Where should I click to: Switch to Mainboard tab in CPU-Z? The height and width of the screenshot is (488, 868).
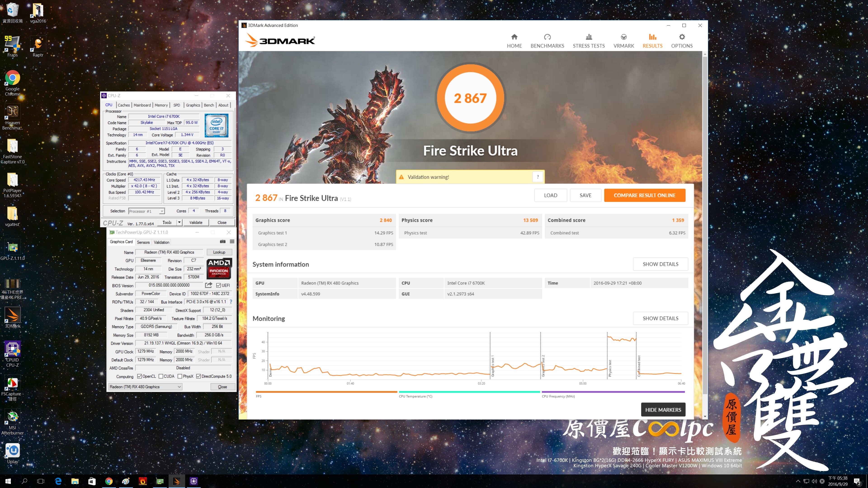(x=142, y=105)
